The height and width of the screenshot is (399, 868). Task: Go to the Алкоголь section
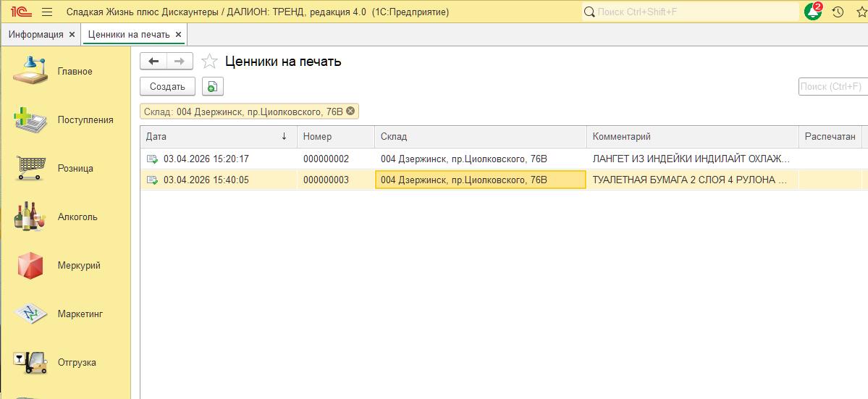[x=30, y=217]
